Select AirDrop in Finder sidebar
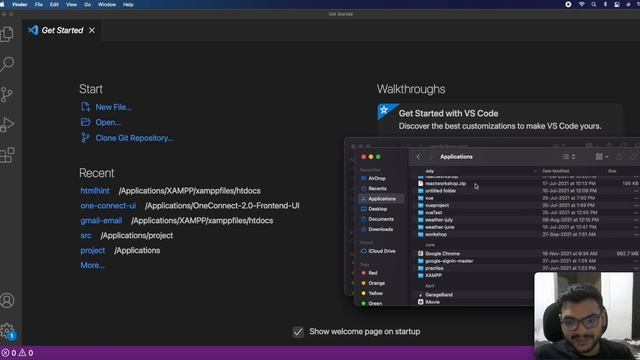 click(377, 178)
